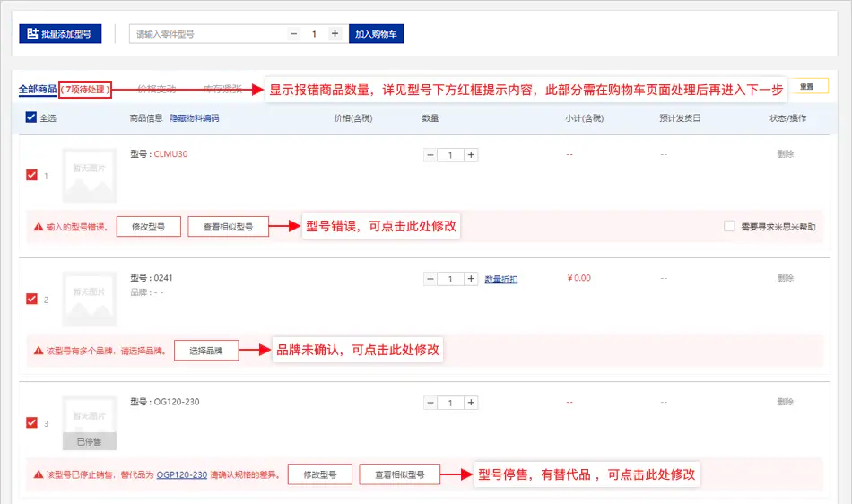Click the 已停售 product thumbnail for OG120-230
The width and height of the screenshot is (852, 504).
point(89,423)
